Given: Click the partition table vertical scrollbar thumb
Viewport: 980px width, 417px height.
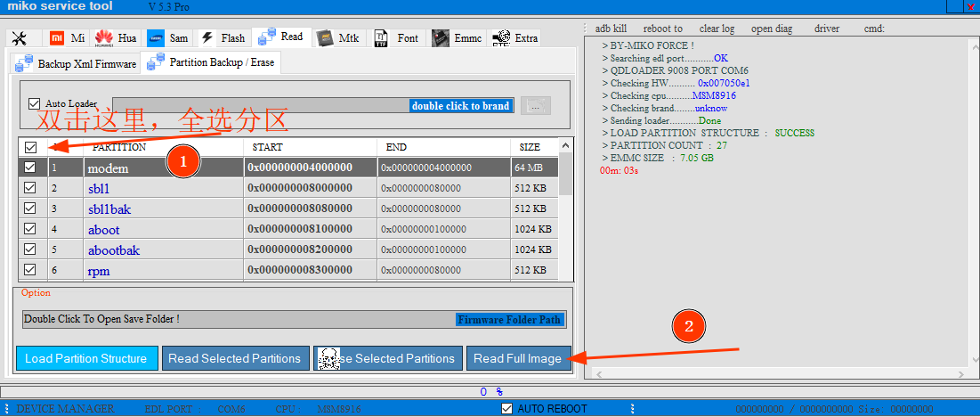Looking at the screenshot, I should [x=564, y=173].
